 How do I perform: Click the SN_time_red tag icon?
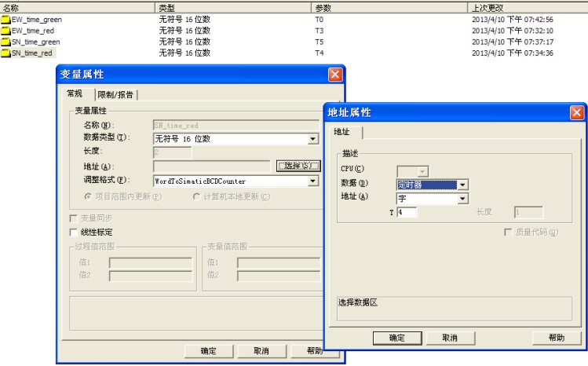click(x=5, y=53)
